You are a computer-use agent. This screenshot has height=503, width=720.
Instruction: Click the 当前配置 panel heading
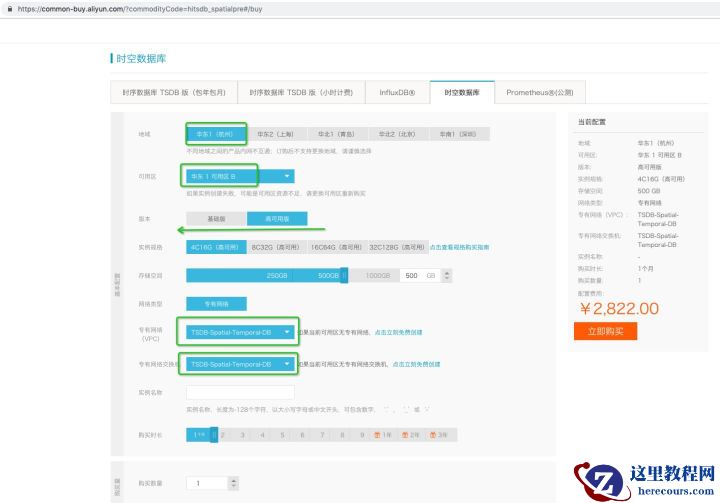click(x=591, y=122)
